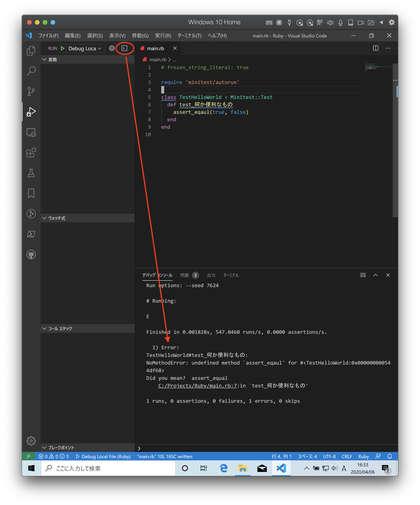The height and width of the screenshot is (505, 420).
Task: Open the Source Control view
Action: (31, 91)
